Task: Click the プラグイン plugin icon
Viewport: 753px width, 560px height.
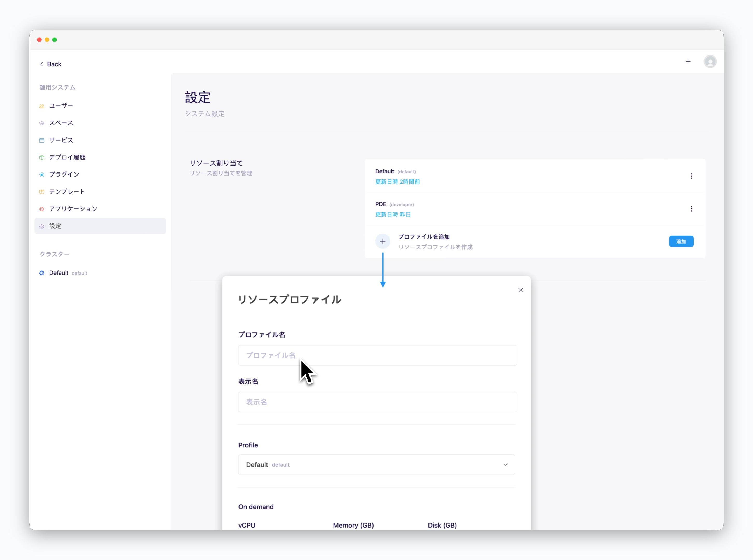Action: 42,174
